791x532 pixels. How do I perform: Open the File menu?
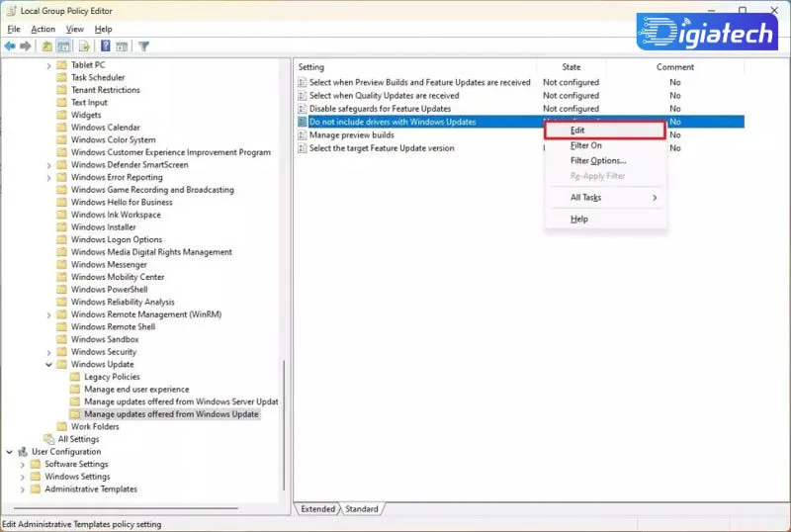pyautogui.click(x=14, y=30)
